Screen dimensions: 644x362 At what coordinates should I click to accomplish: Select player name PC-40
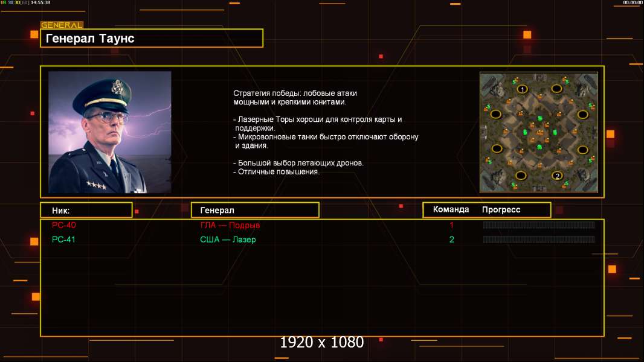(x=63, y=225)
